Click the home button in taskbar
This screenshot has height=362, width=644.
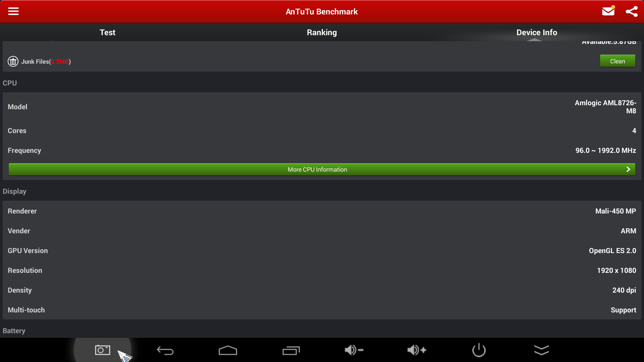coord(227,350)
